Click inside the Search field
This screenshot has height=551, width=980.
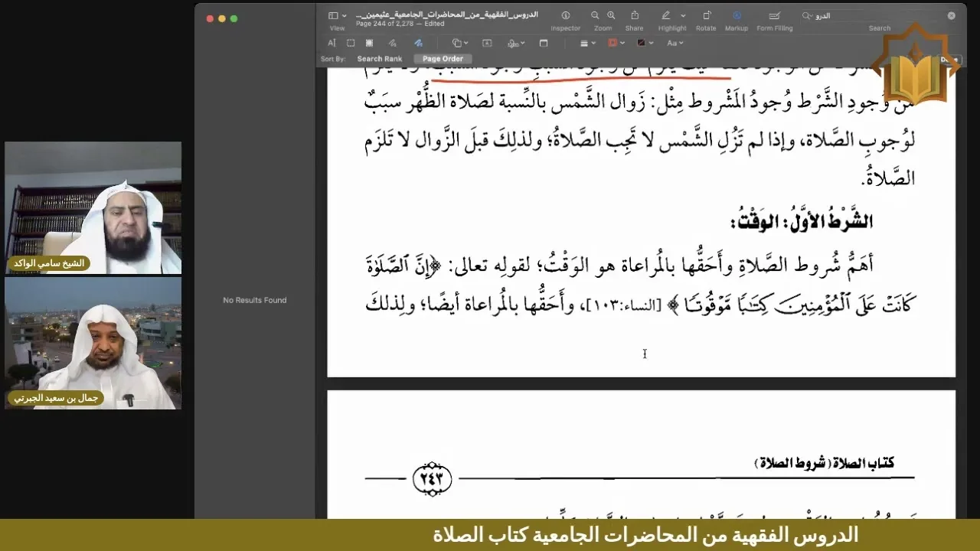880,16
